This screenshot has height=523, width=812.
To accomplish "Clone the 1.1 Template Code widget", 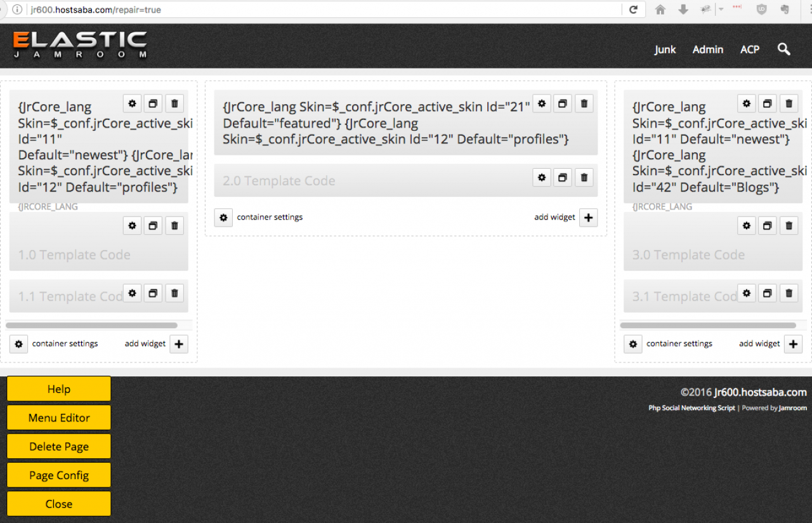I will (x=153, y=293).
